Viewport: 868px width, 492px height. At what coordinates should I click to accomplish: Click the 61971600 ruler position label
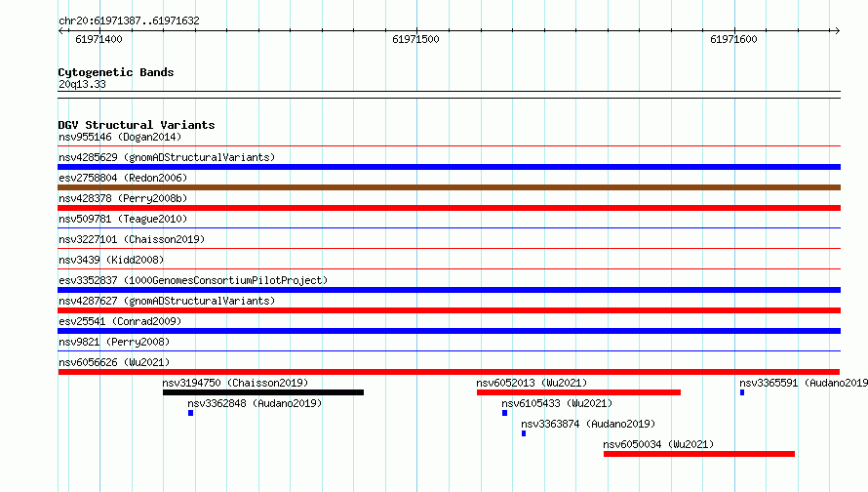[x=733, y=39]
